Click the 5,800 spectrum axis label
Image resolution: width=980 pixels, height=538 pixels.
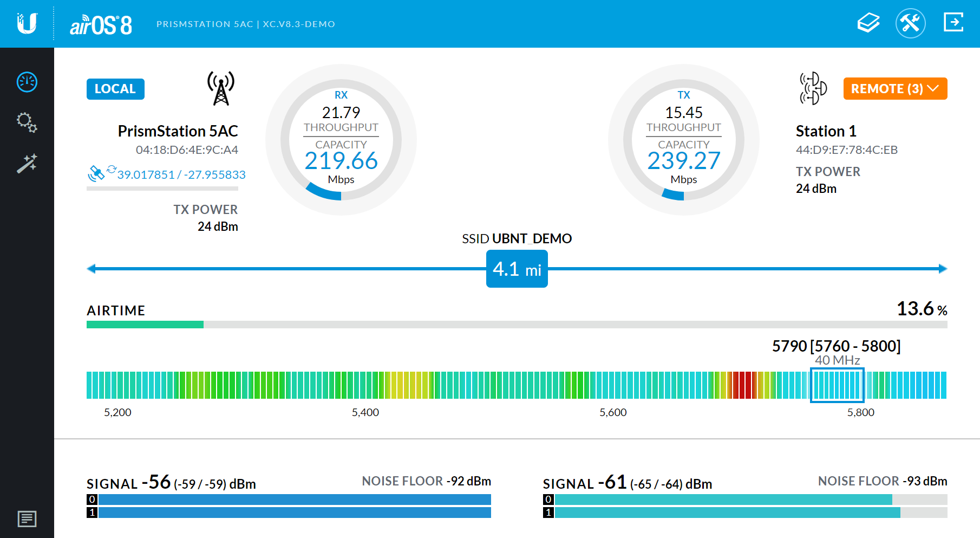point(861,412)
